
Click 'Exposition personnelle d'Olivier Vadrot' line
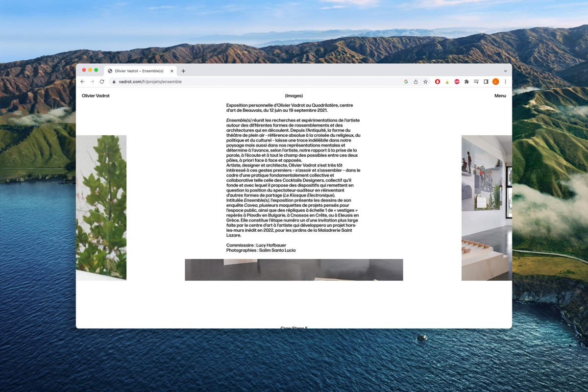tap(290, 105)
